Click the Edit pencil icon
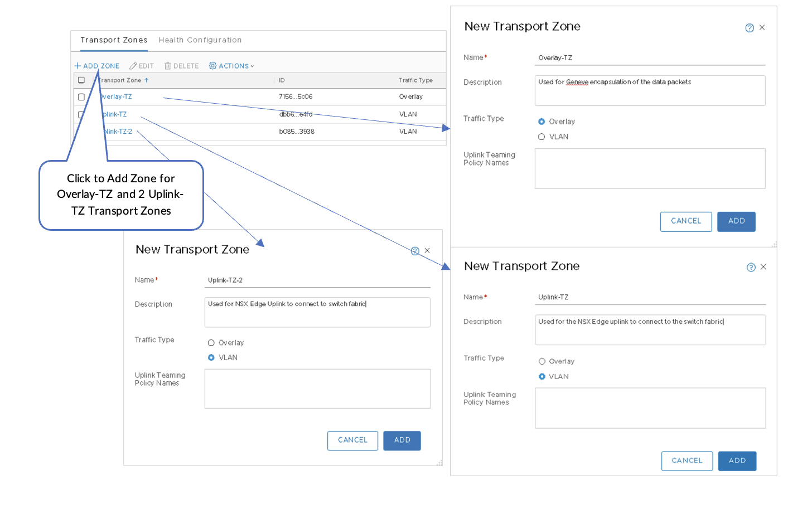812x514 pixels. (133, 66)
